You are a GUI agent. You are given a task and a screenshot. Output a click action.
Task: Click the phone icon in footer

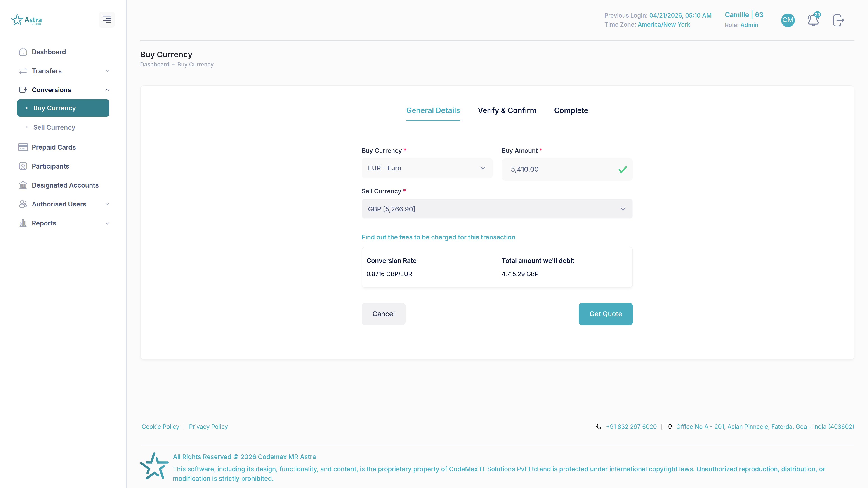click(598, 426)
